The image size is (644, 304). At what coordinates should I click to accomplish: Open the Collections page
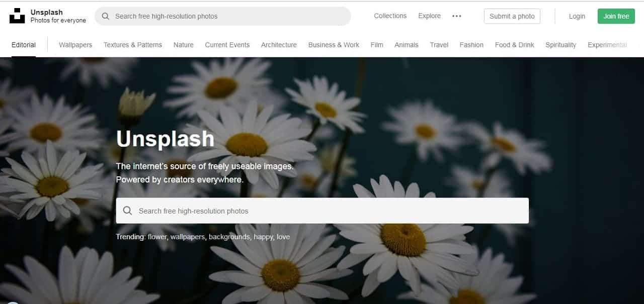pyautogui.click(x=390, y=16)
